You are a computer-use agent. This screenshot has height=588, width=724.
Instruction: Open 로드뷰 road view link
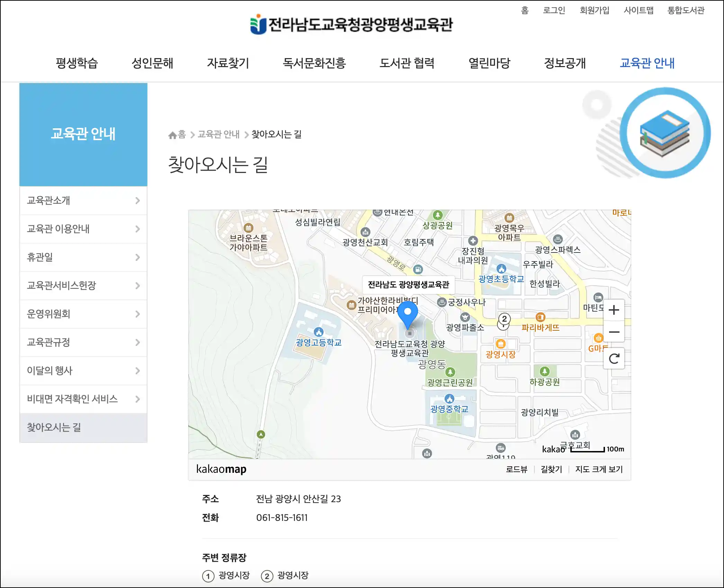[516, 469]
